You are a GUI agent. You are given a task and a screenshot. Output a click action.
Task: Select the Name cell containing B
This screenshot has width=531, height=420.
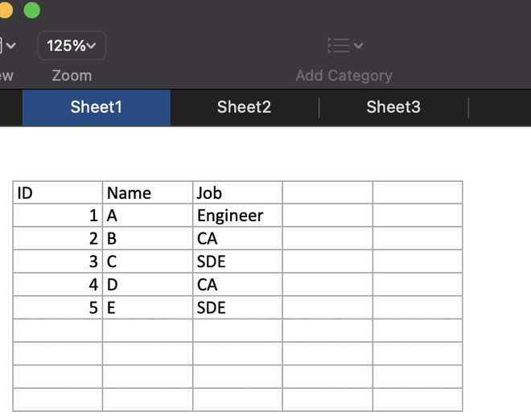click(x=147, y=239)
